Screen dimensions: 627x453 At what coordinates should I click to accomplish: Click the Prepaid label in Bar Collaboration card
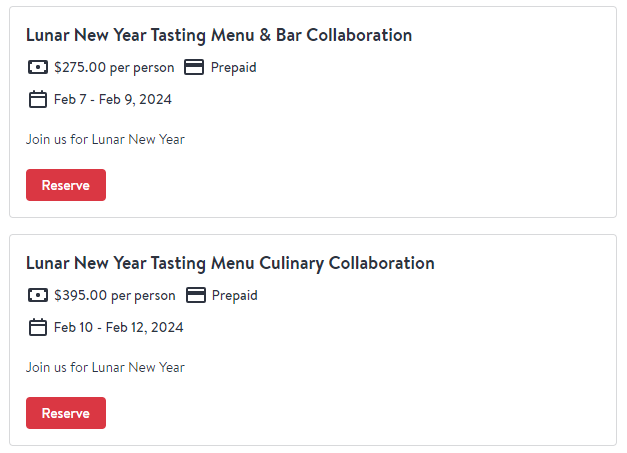click(234, 68)
